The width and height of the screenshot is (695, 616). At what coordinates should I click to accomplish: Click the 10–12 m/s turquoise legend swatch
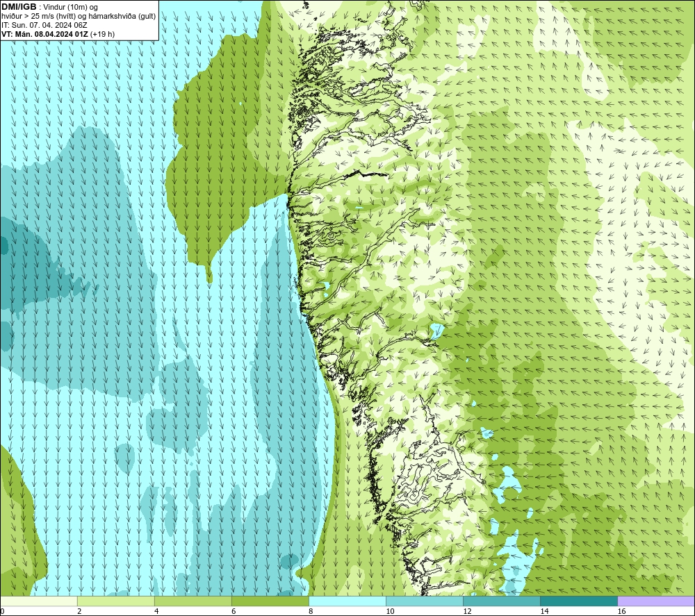[x=424, y=601]
